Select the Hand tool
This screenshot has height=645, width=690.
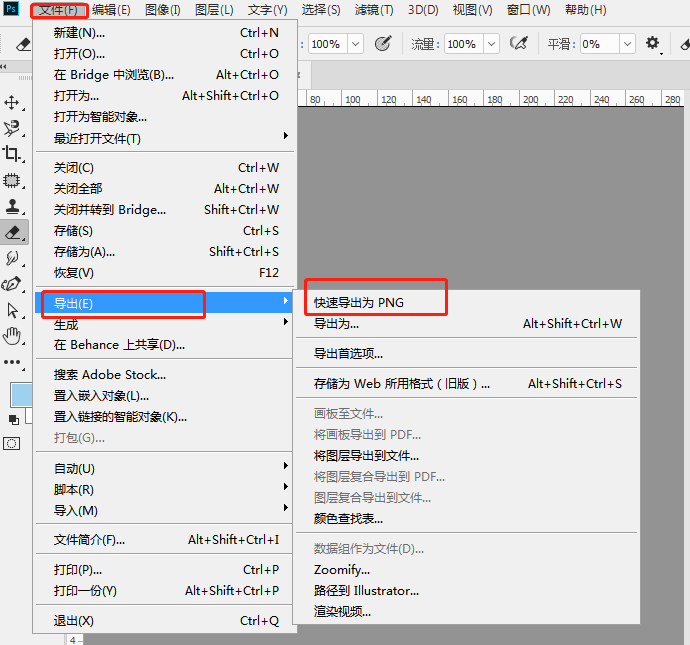click(x=12, y=337)
